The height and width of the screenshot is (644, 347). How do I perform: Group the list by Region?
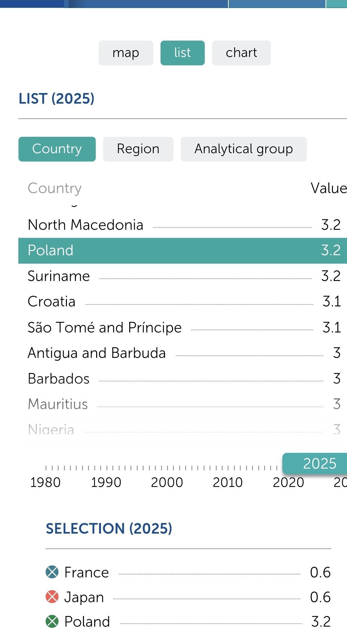[138, 149]
